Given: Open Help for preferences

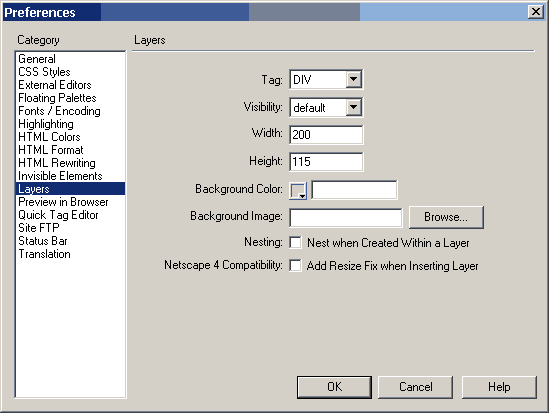Looking at the screenshot, I should point(499,387).
